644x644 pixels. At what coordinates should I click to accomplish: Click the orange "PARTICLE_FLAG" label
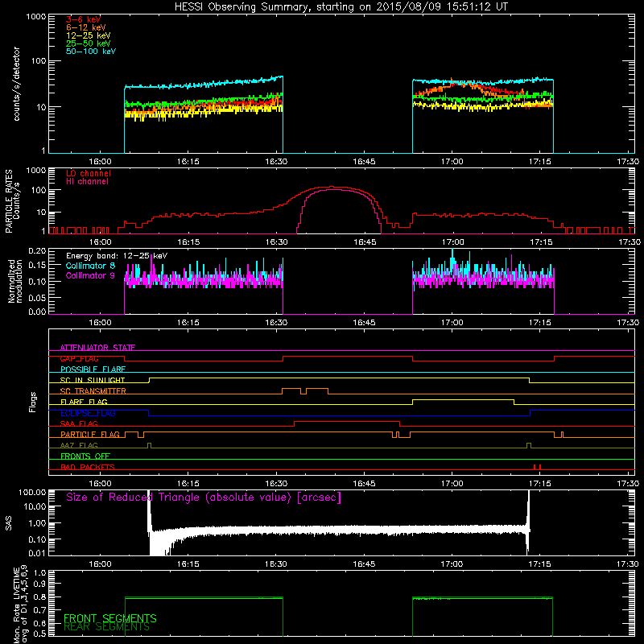click(90, 435)
